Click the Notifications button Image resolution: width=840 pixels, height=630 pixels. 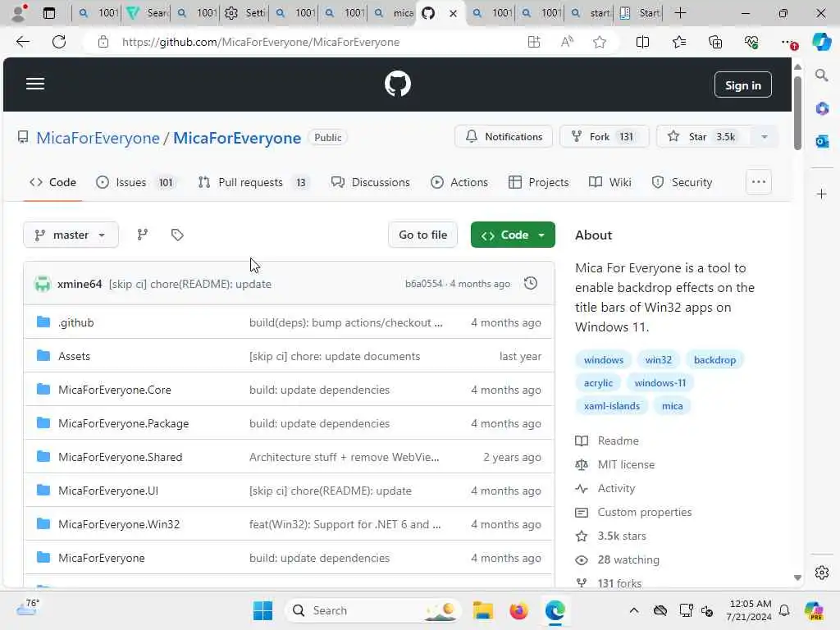coord(504,137)
